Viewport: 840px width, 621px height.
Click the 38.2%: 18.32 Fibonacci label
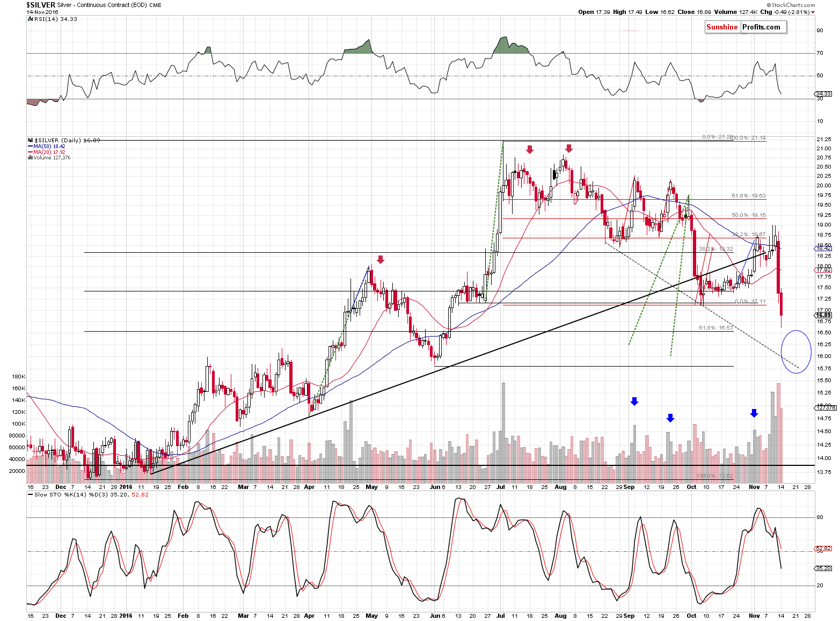716,249
